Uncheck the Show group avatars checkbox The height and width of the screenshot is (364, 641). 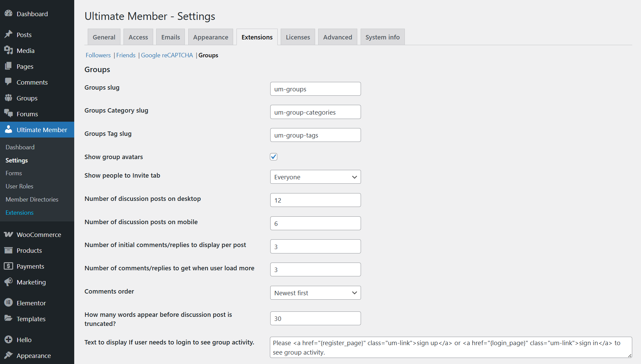click(274, 157)
